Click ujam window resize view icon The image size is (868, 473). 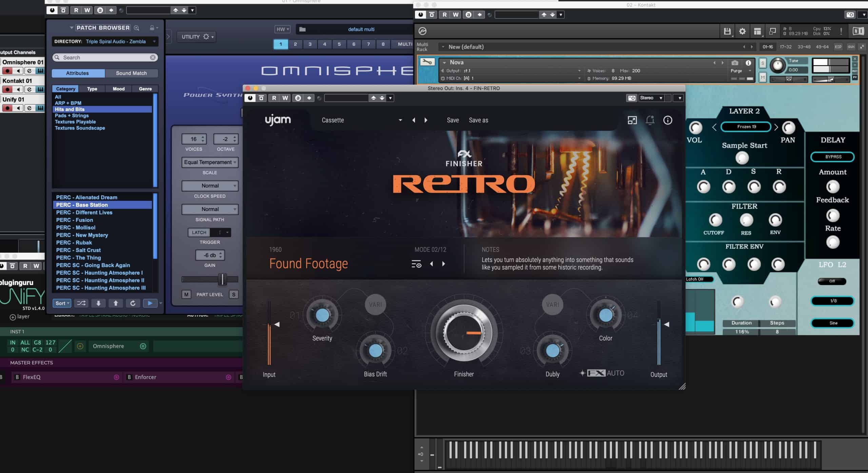[x=632, y=120]
